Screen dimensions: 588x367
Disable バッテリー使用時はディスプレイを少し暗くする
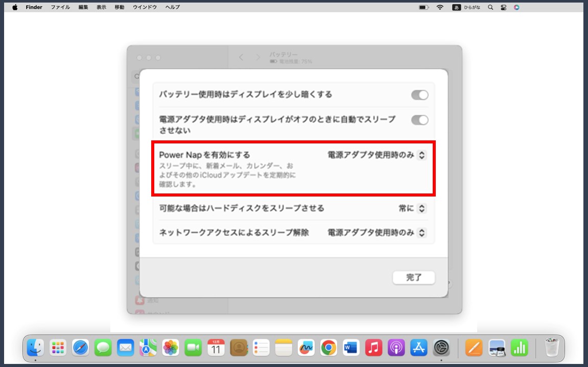[x=420, y=94]
